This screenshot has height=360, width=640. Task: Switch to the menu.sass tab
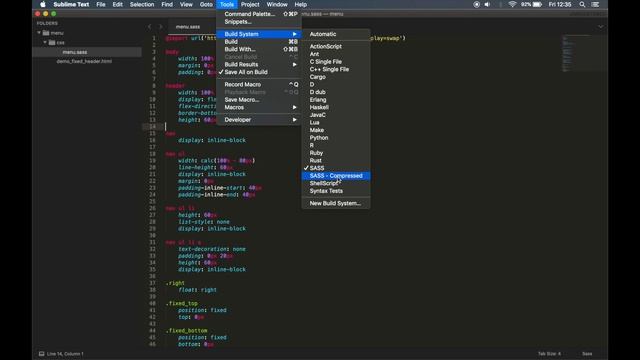tap(188, 27)
